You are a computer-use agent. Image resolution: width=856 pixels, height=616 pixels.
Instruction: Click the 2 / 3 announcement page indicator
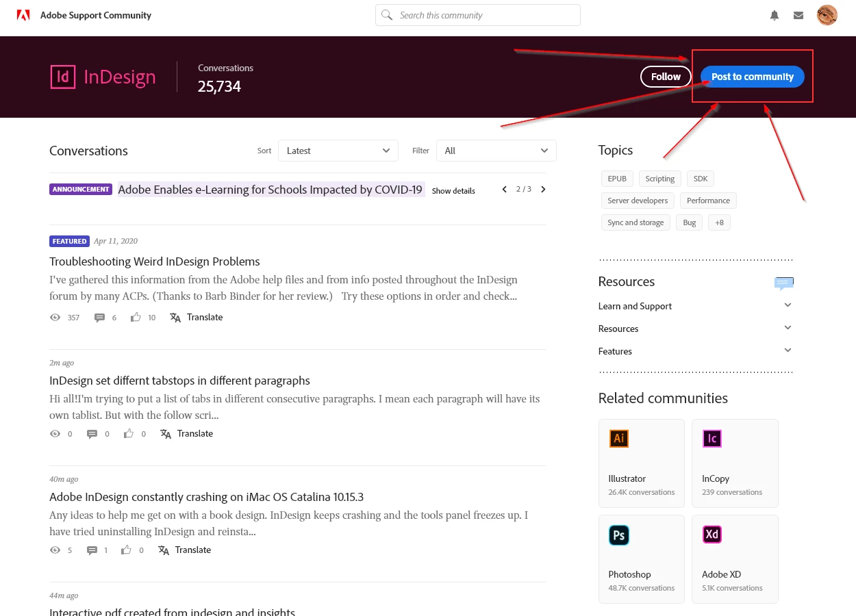point(524,189)
